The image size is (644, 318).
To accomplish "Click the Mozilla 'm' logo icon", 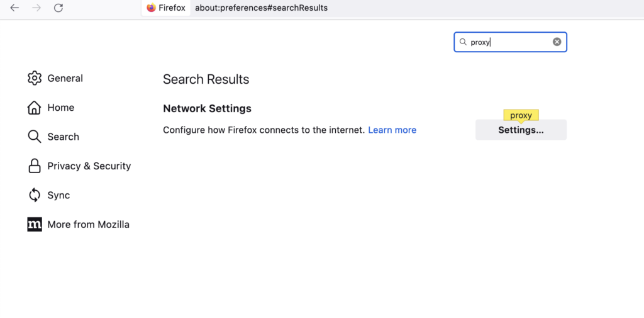I will click(x=35, y=224).
